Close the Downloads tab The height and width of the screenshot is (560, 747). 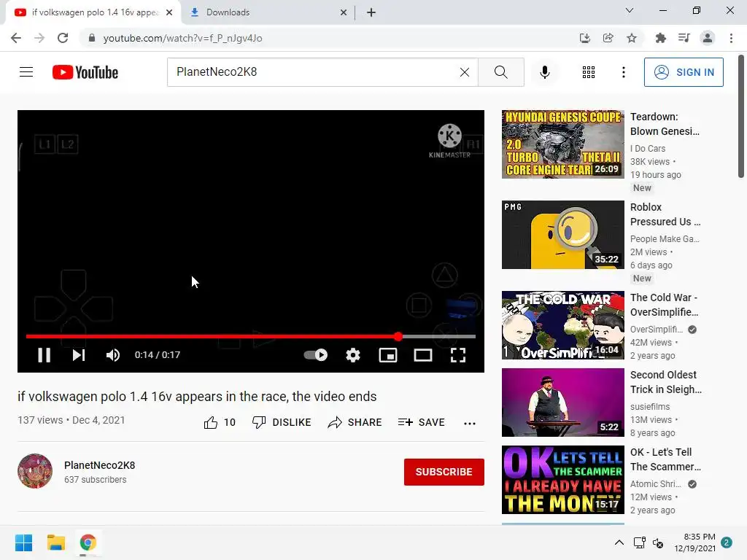344,12
